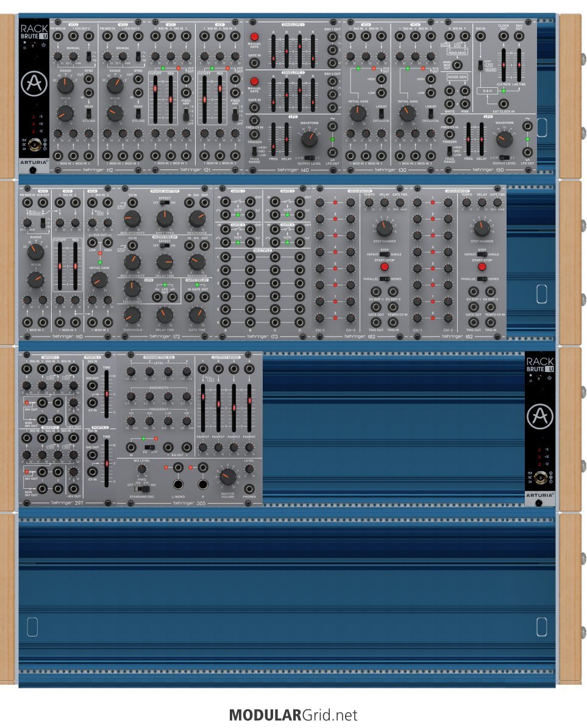The width and height of the screenshot is (587, 728).
Task: Click the VCF Cutoff slider on module 110
Action: pyautogui.click(x=60, y=266)
